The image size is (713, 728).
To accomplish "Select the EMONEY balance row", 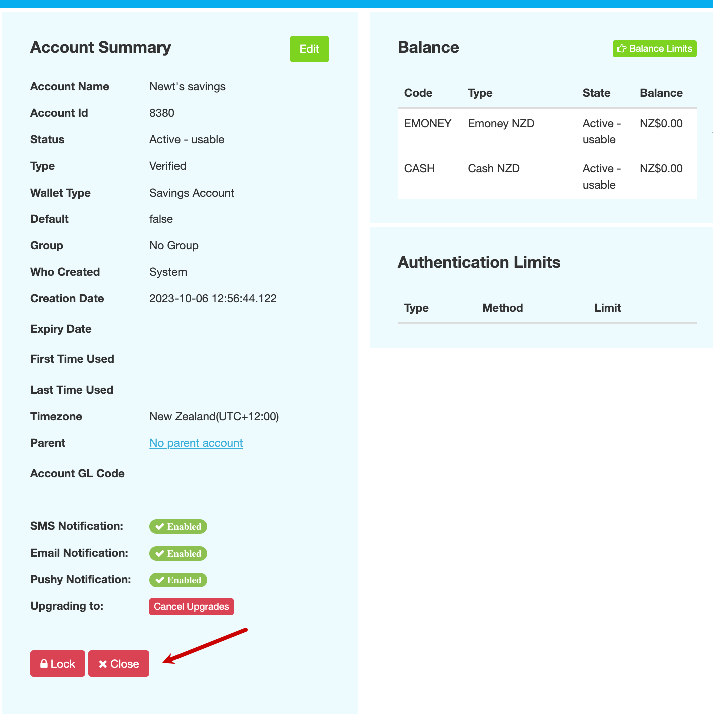I will coord(547,131).
